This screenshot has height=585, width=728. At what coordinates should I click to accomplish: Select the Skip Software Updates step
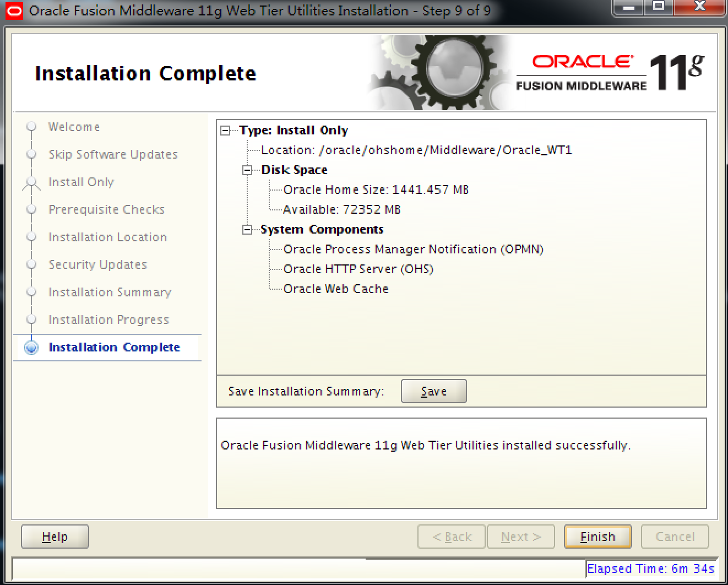pos(113,155)
